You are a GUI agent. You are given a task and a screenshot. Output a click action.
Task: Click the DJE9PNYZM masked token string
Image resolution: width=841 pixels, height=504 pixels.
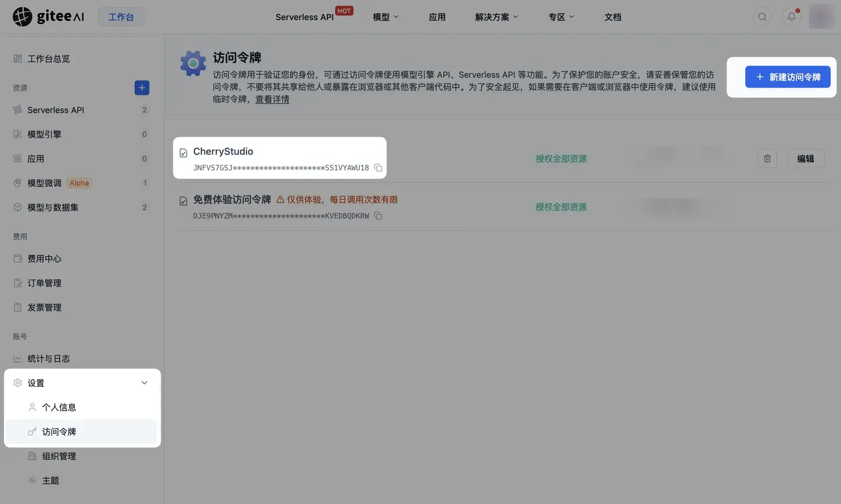click(281, 216)
